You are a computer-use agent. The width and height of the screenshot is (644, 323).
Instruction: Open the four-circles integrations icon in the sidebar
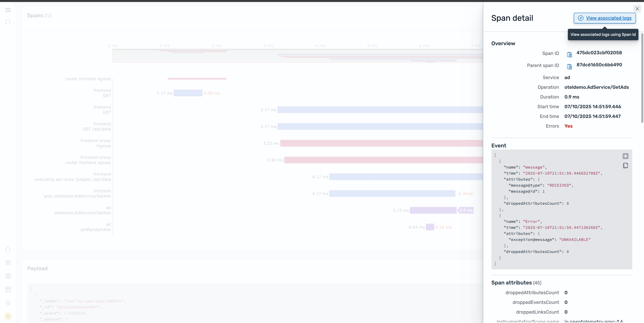pos(8,263)
